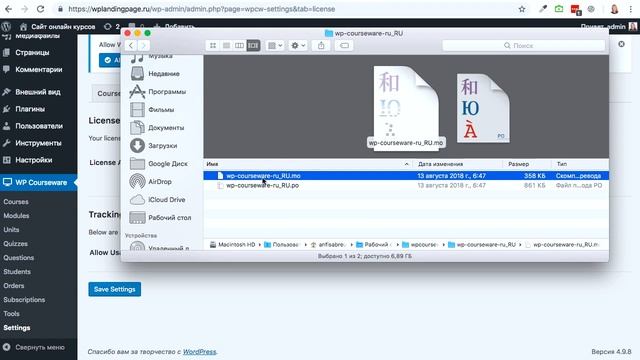Open Subscriptions submenu link
The width and height of the screenshot is (640, 360).
pyautogui.click(x=24, y=300)
